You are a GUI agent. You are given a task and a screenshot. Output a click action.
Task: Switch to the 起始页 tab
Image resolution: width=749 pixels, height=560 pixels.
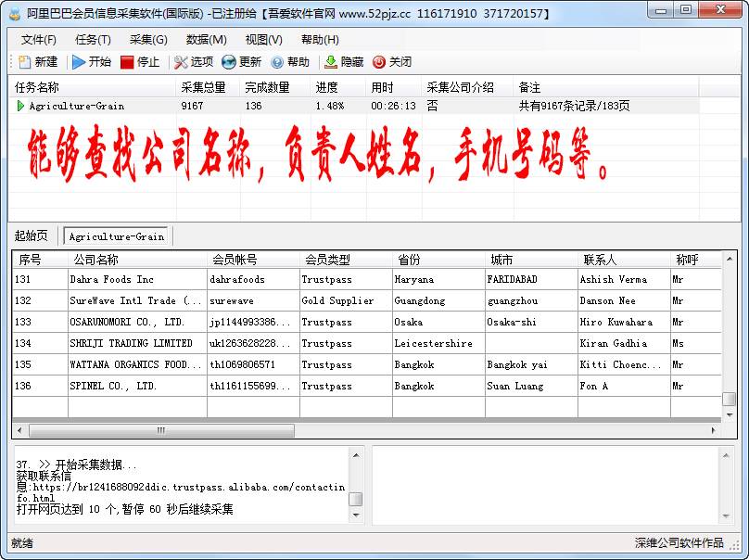(x=31, y=235)
